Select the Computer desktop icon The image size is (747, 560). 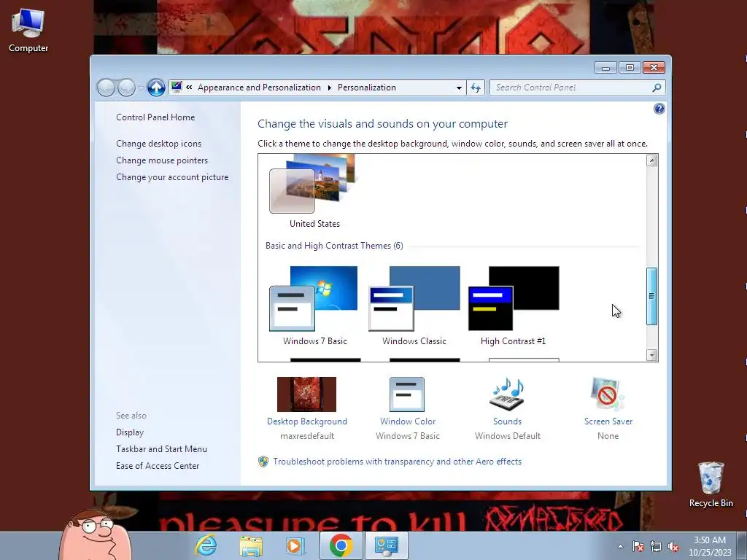(28, 31)
